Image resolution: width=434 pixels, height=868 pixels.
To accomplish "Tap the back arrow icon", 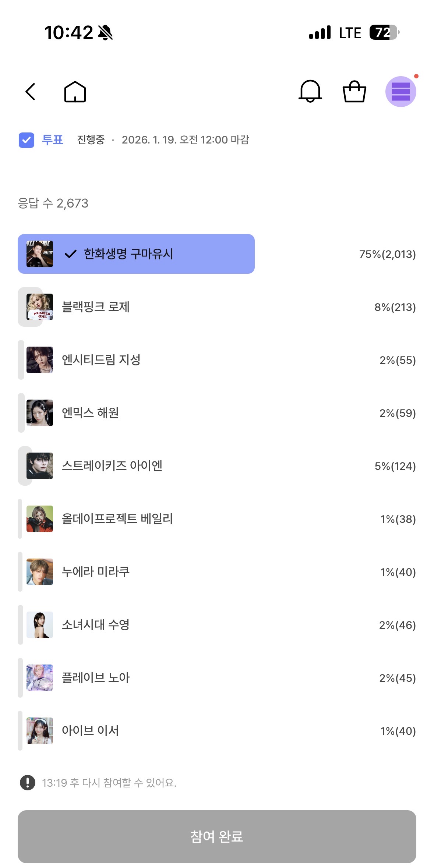I will click(x=30, y=92).
